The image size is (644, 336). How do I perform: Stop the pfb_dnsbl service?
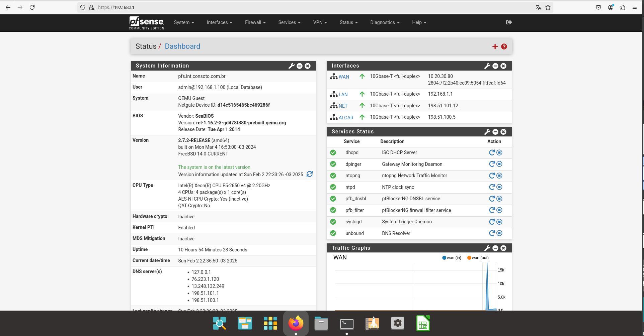point(499,199)
